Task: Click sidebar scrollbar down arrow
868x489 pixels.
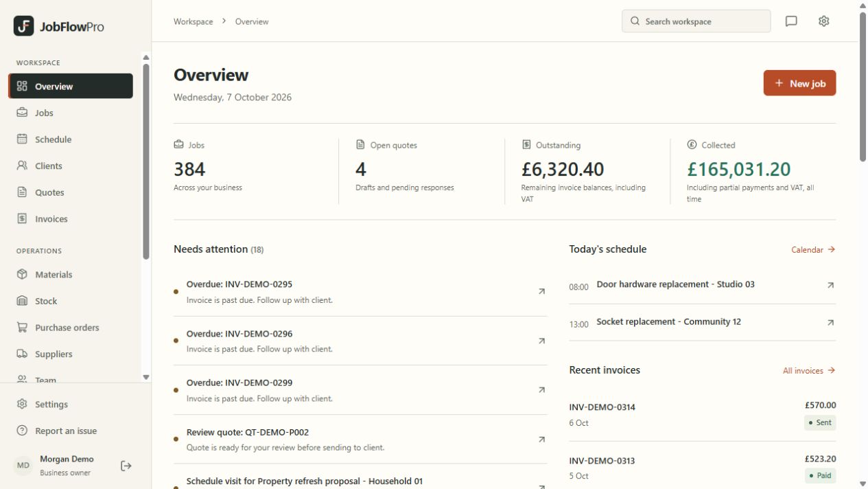Action: [x=146, y=377]
